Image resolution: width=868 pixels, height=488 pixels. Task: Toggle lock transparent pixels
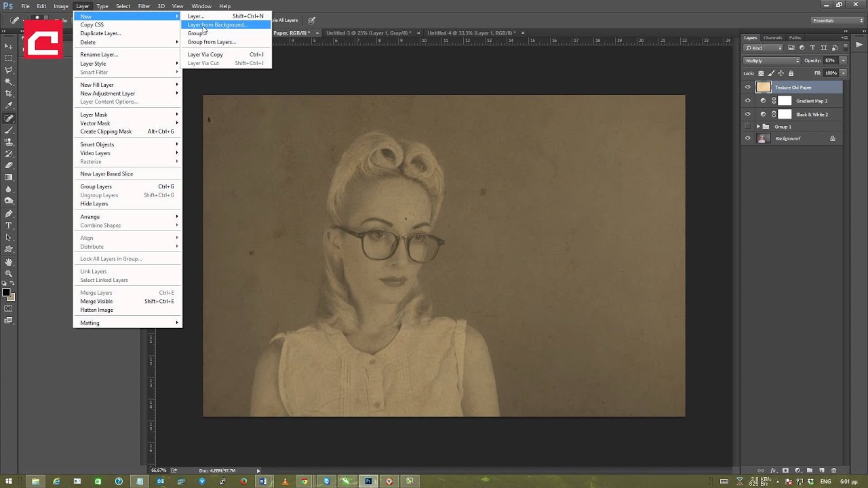click(761, 73)
